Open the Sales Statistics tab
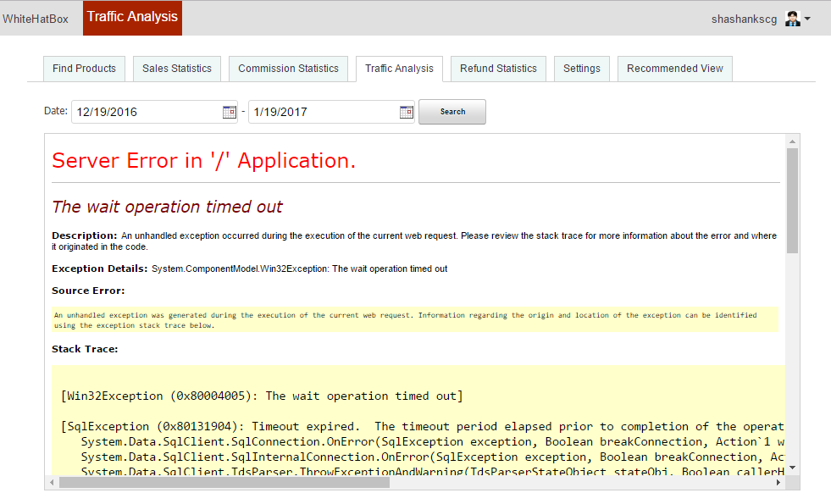831x504 pixels. tap(177, 69)
